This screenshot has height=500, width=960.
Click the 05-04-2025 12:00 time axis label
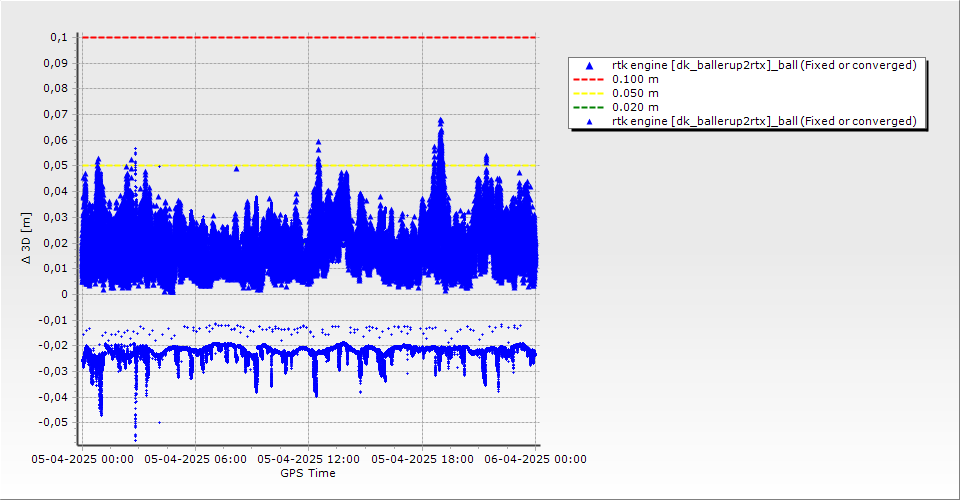pos(308,460)
